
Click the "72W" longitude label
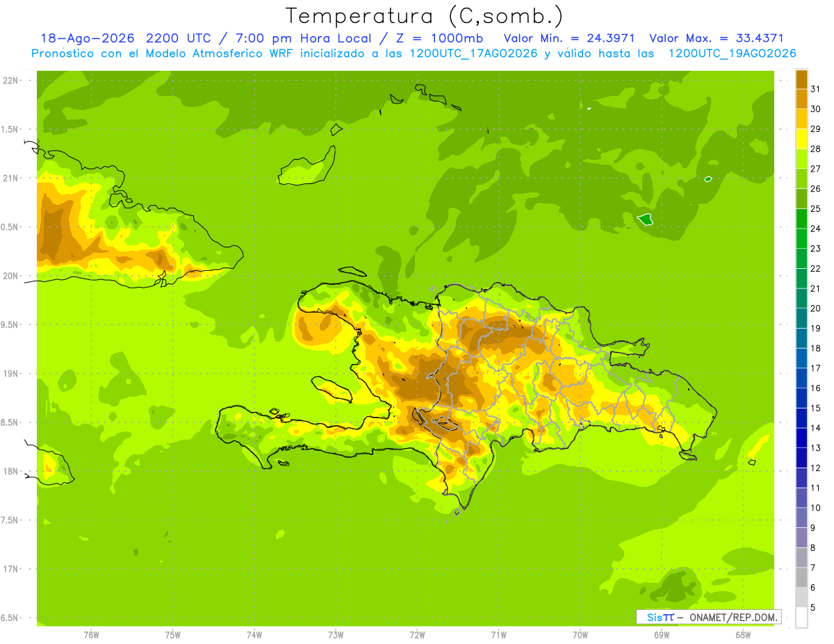417,635
